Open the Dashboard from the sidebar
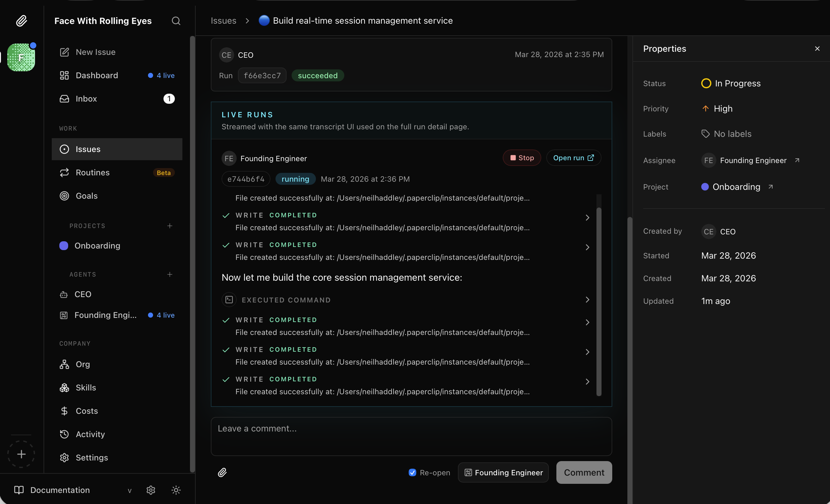The width and height of the screenshot is (830, 504). pyautogui.click(x=97, y=75)
